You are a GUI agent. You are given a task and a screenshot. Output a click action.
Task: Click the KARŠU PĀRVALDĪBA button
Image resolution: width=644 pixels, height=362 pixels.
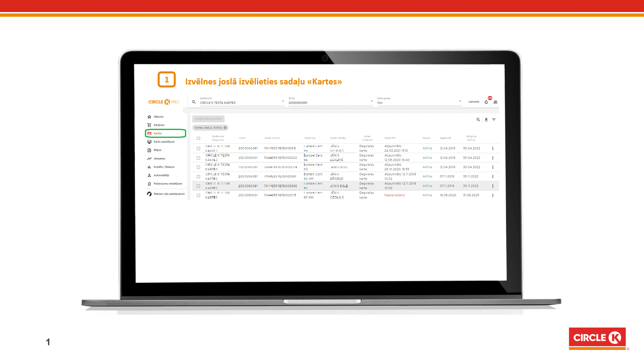[208, 119]
